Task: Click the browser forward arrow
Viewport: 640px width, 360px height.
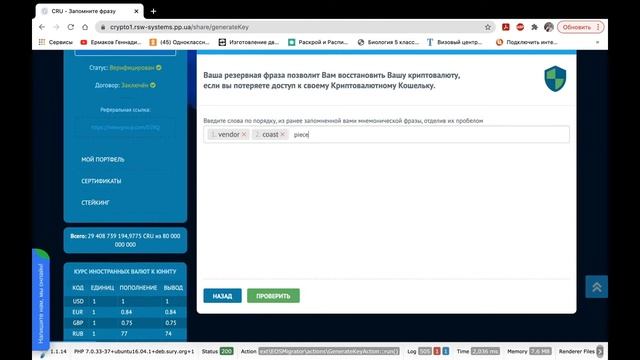Action: (56, 27)
